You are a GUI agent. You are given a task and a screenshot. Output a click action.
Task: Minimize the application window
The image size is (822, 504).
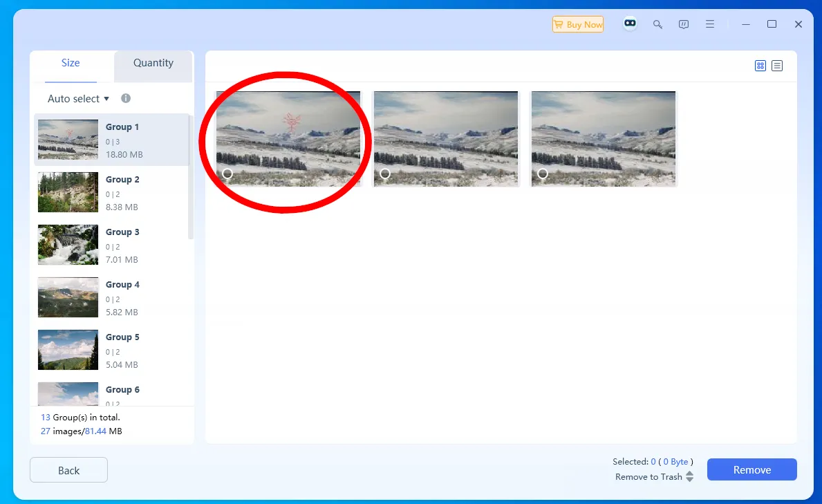[745, 24]
